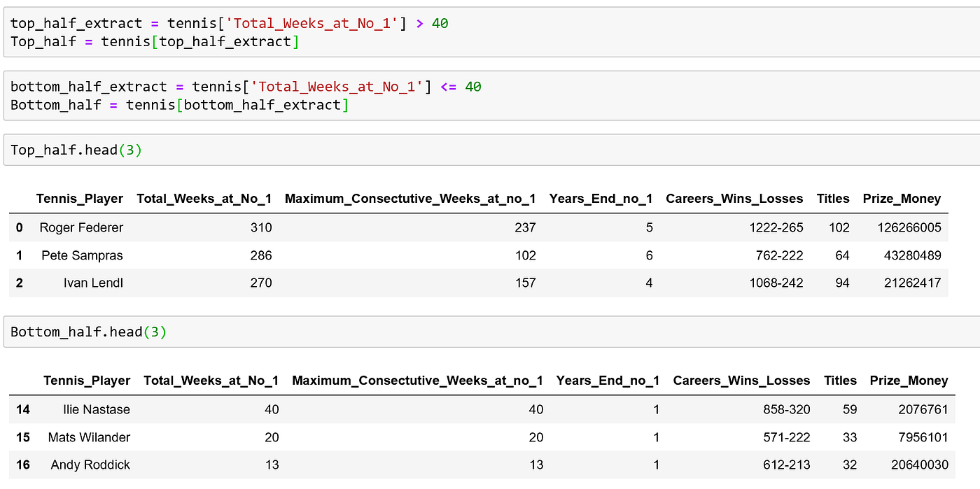Image resolution: width=980 pixels, height=489 pixels.
Task: Click the Years_End_no_1 column header
Action: tap(601, 198)
